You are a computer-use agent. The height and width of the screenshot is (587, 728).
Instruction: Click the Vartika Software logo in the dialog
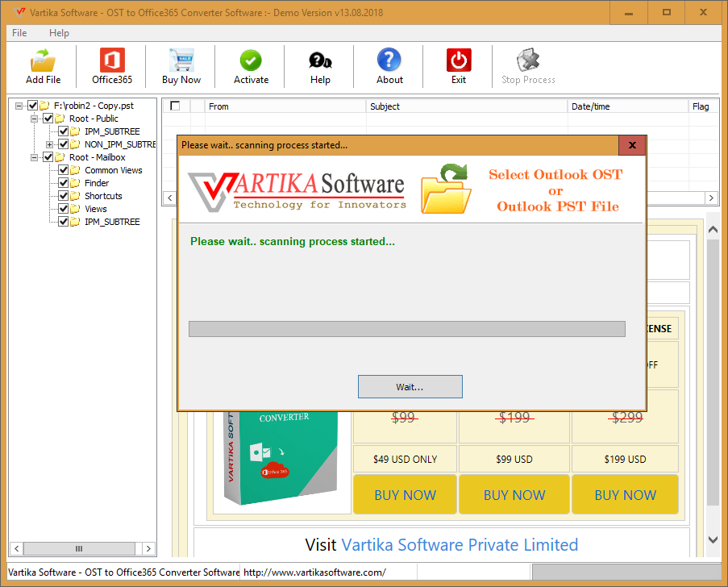coord(297,191)
